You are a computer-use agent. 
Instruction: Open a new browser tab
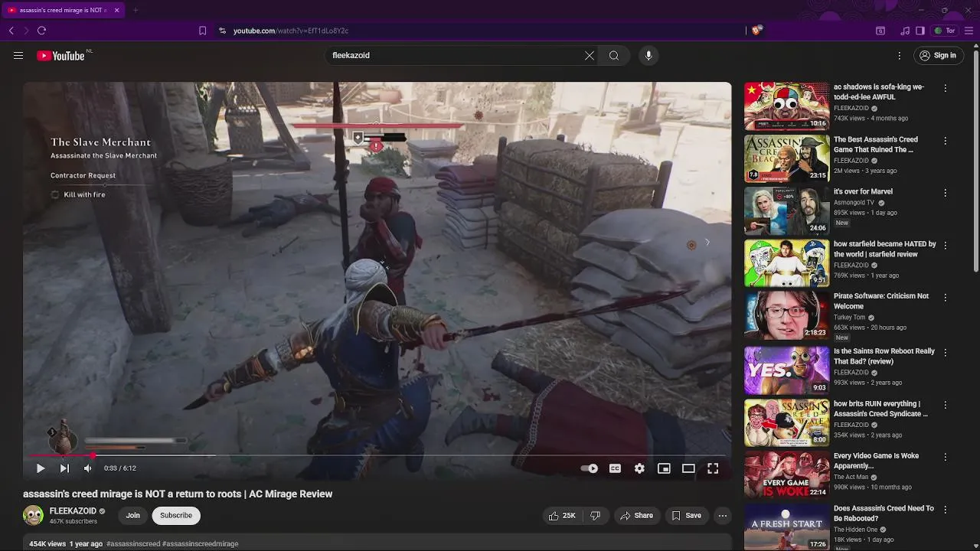[136, 10]
